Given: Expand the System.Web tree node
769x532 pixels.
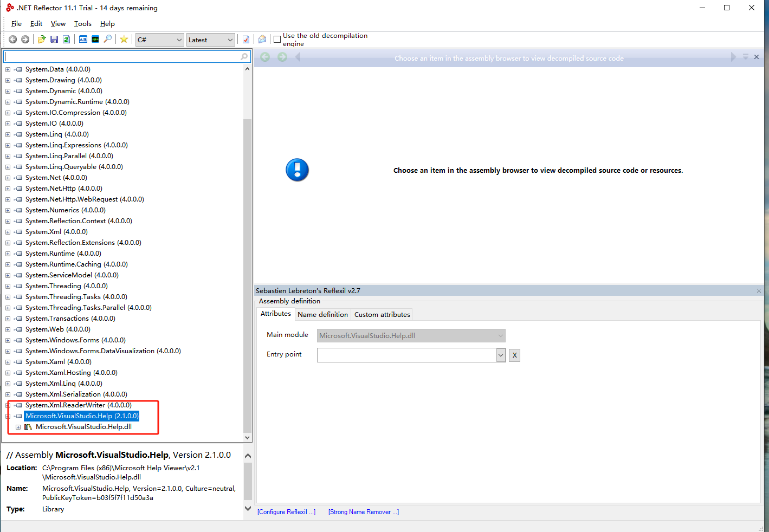Looking at the screenshot, I should 8,329.
